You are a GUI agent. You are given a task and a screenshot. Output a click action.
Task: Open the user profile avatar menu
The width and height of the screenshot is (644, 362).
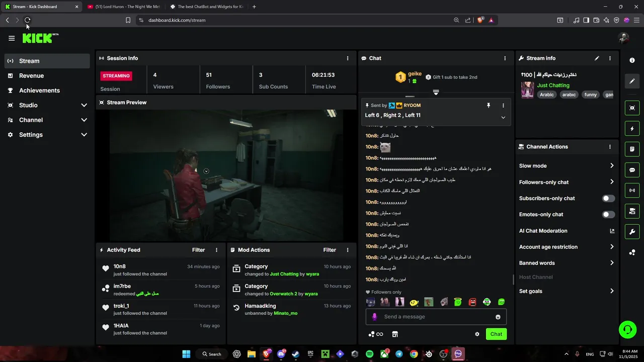pos(624,38)
